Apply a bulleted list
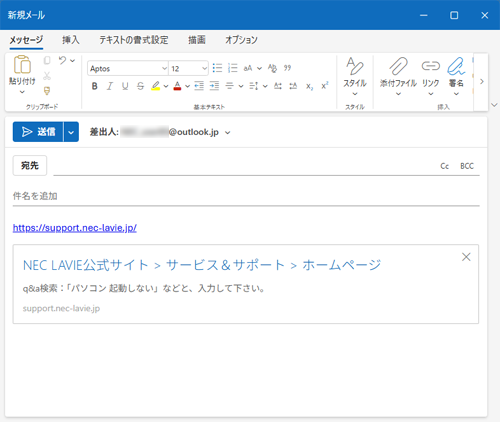Viewport: 500px width, 422px height. (217, 68)
